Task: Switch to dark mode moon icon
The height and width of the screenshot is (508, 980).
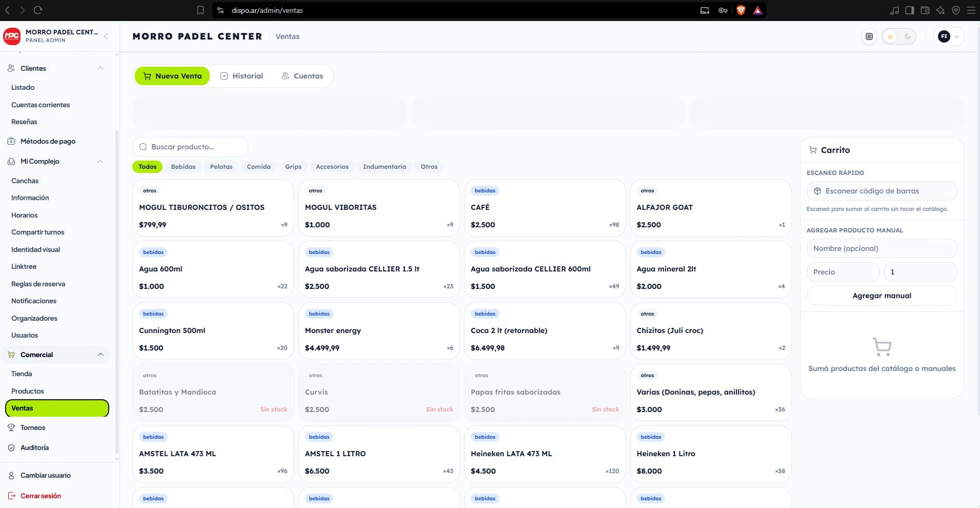Action: (908, 36)
